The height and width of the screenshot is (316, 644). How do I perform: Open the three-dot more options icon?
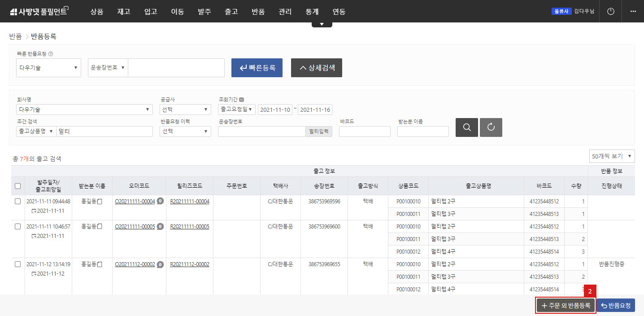click(633, 11)
